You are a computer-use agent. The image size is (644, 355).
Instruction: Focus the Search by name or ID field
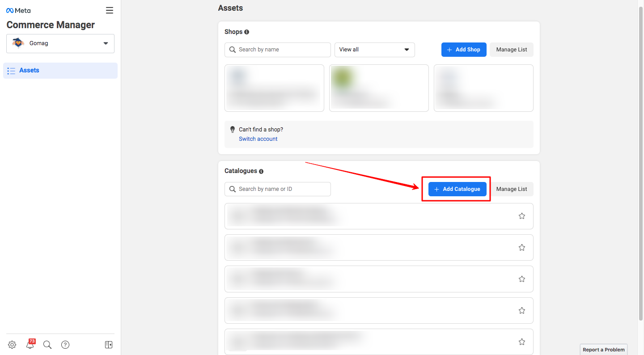click(278, 189)
